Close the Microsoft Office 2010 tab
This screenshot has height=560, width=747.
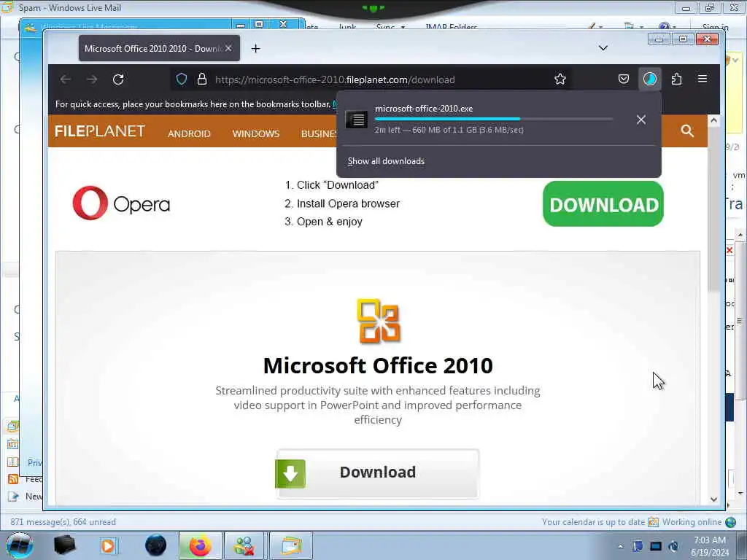tap(228, 48)
